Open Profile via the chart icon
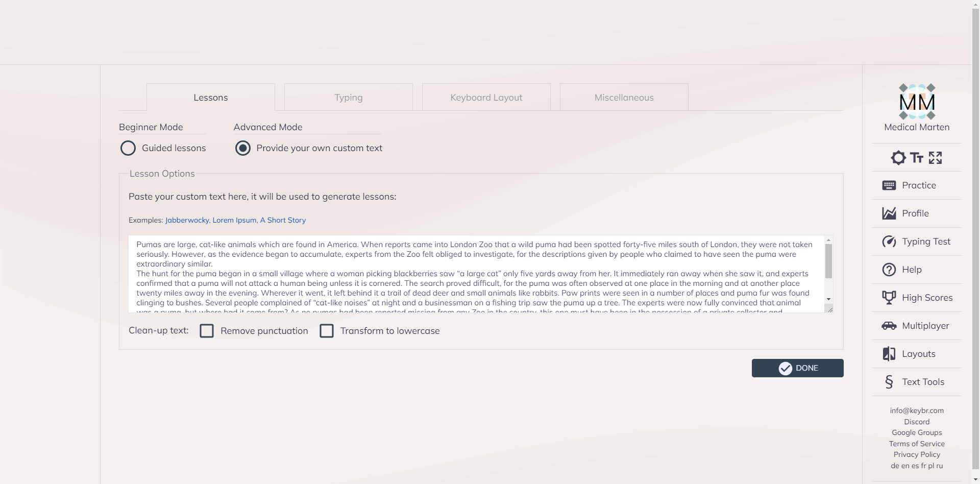Image resolution: width=980 pixels, height=484 pixels. tap(889, 213)
